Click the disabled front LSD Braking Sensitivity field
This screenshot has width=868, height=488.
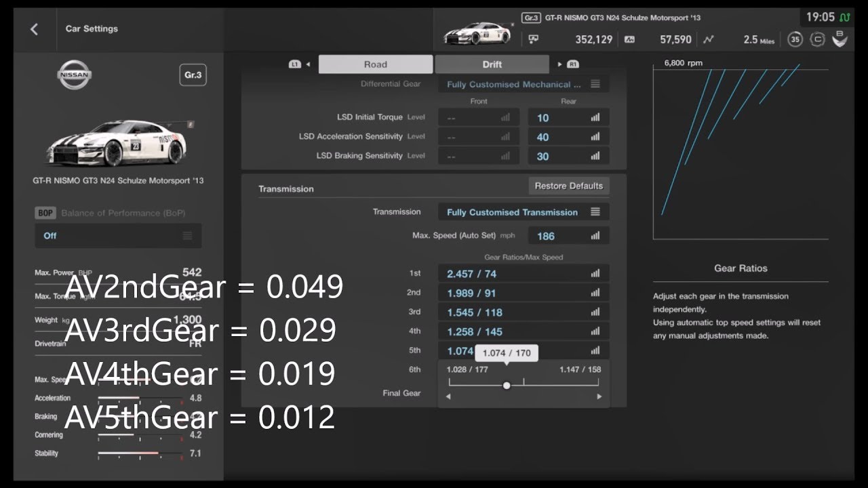[479, 156]
